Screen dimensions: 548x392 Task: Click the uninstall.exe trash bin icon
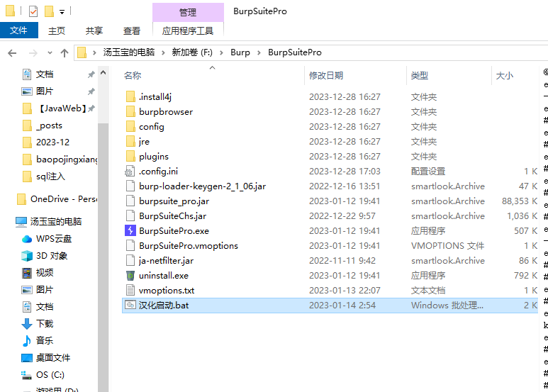coord(130,275)
